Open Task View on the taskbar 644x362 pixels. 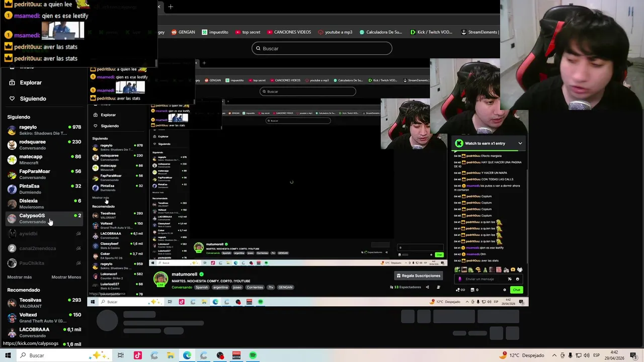pos(121,355)
